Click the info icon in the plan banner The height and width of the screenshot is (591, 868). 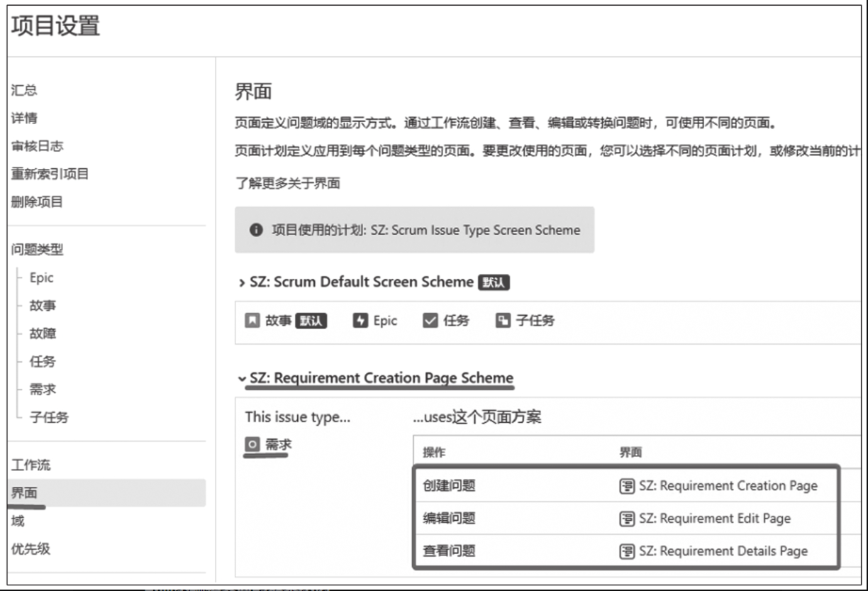(x=256, y=230)
